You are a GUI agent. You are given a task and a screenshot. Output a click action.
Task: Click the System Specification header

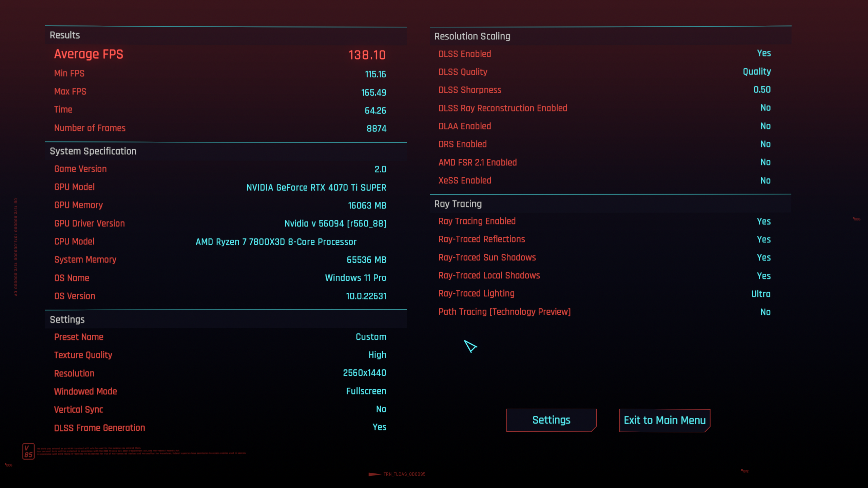93,151
